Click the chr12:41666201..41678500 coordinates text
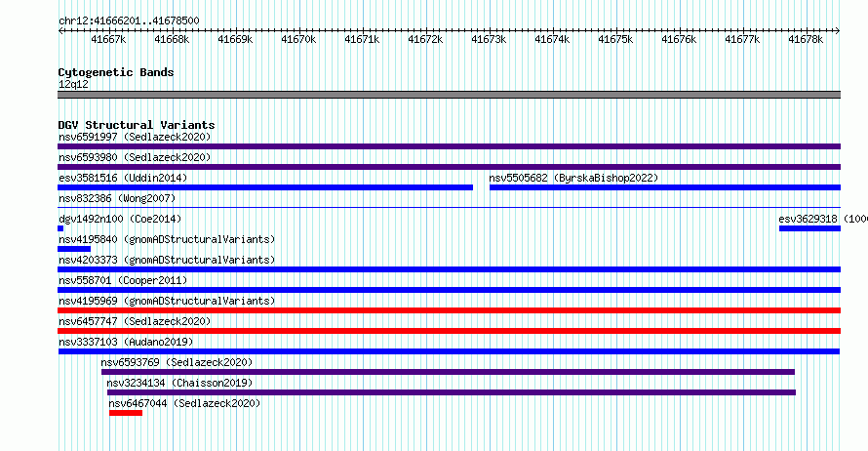 [129, 21]
